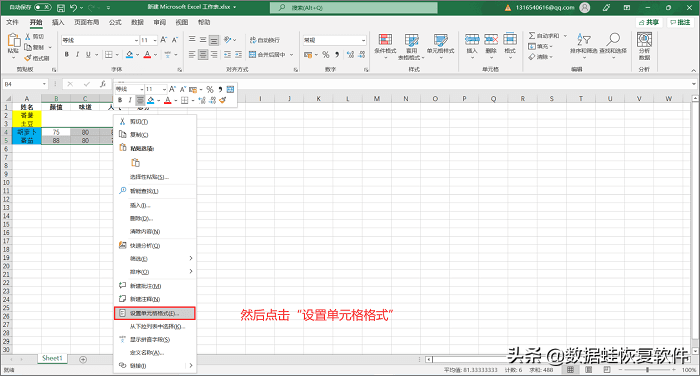Expand the Merge and Center dropdown arrow

pos(292,54)
